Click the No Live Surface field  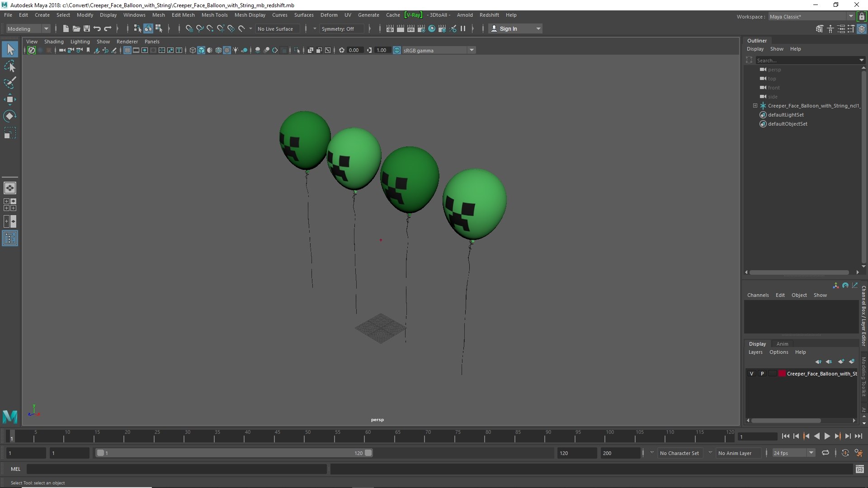[277, 28]
